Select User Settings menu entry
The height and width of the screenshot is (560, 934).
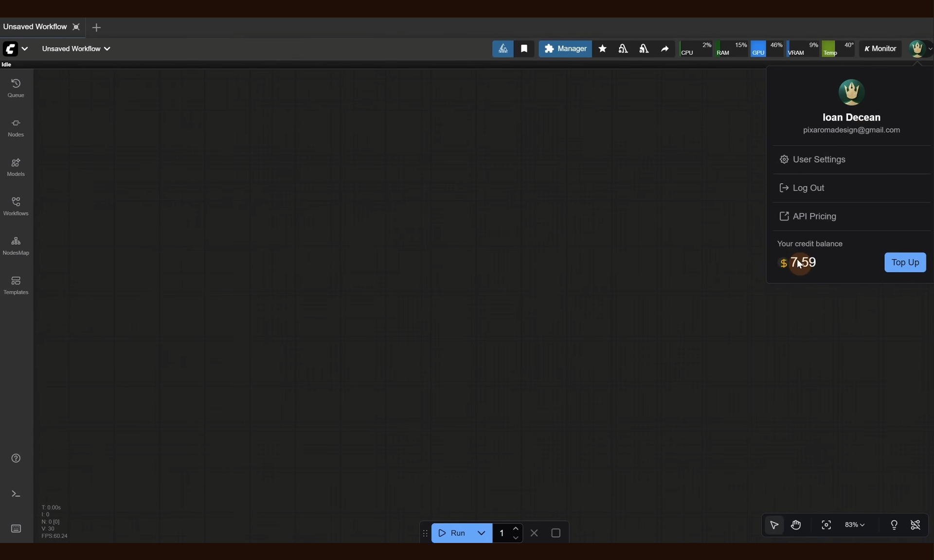pyautogui.click(x=819, y=160)
